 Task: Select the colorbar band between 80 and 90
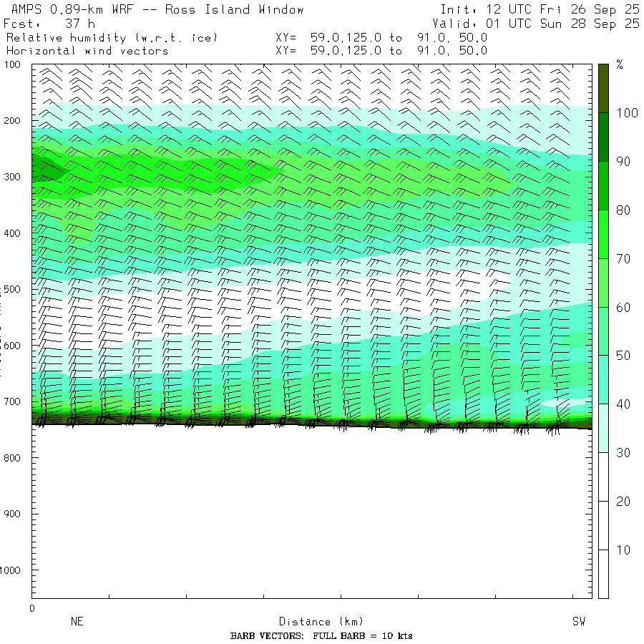click(x=603, y=185)
